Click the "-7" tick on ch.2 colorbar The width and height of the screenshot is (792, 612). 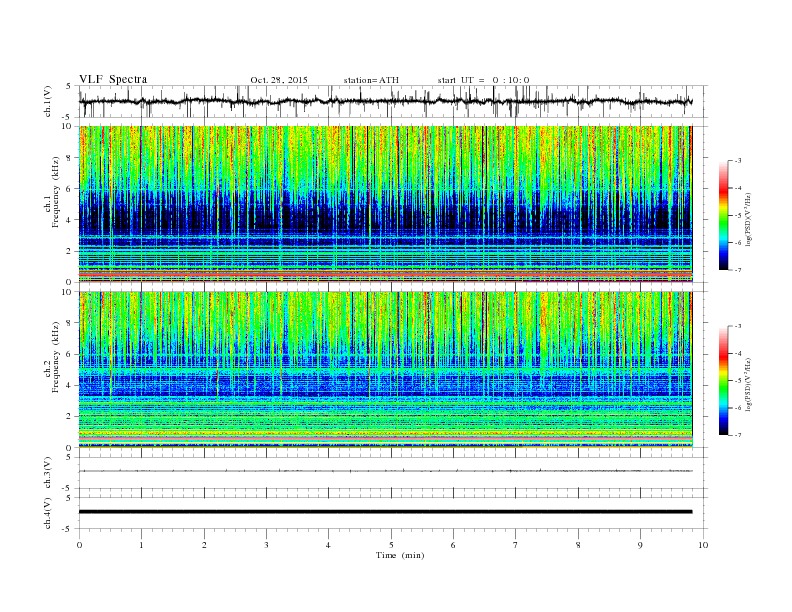(x=737, y=435)
